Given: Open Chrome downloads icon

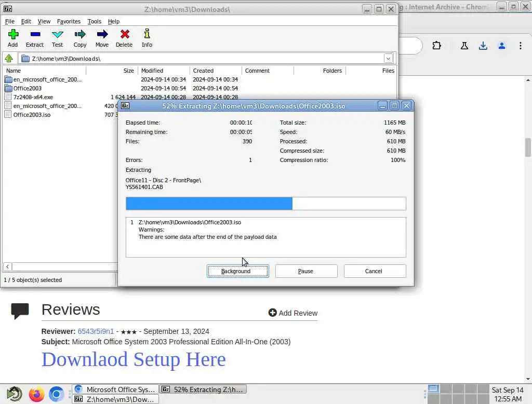Looking at the screenshot, I should [483, 46].
